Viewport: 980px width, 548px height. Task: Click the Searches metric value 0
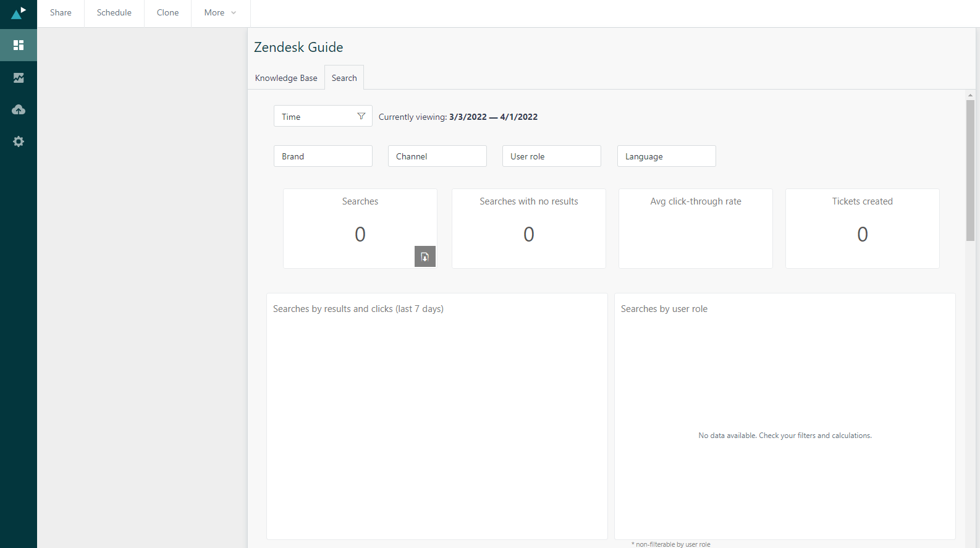[x=360, y=234]
